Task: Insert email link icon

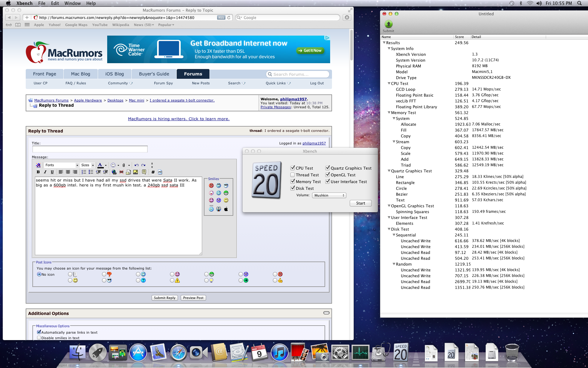Action: click(x=128, y=172)
